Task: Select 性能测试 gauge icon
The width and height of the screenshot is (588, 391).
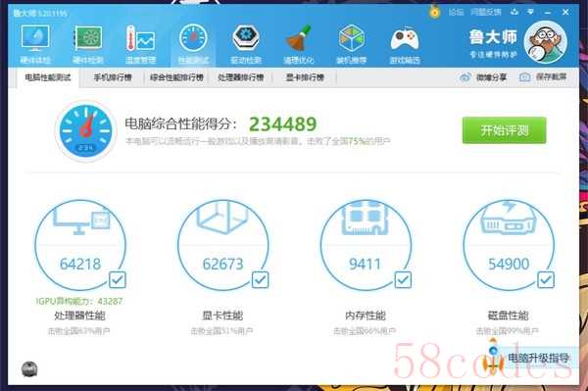Action: pyautogui.click(x=193, y=38)
